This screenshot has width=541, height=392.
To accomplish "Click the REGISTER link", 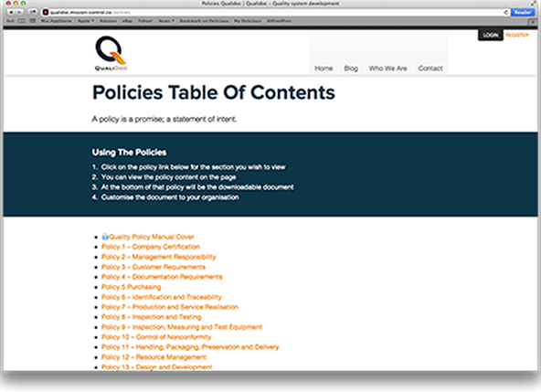I will click(517, 36).
